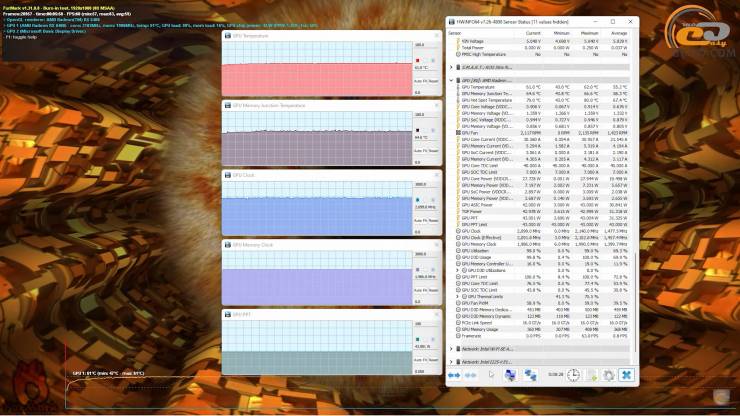The image size is (740, 416).
Task: Select the GPU Utilization sensor row
Action: tap(542, 251)
